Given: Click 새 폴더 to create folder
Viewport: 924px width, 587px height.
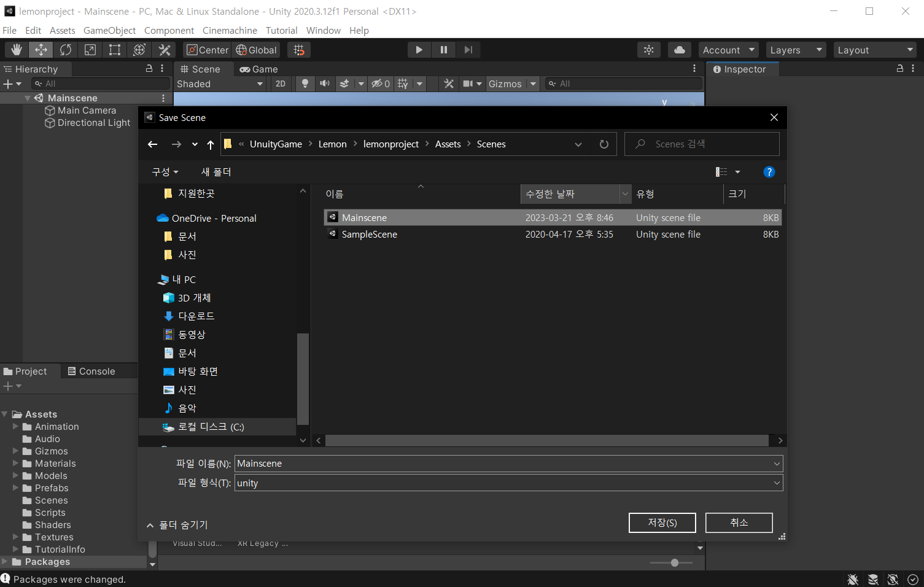Looking at the screenshot, I should pos(216,172).
